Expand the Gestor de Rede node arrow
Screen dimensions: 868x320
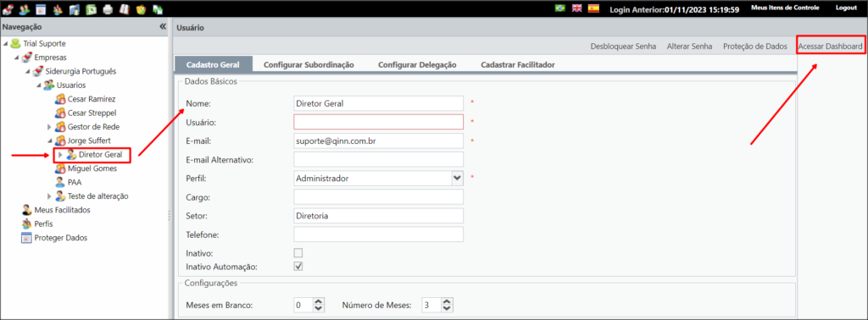(x=49, y=127)
